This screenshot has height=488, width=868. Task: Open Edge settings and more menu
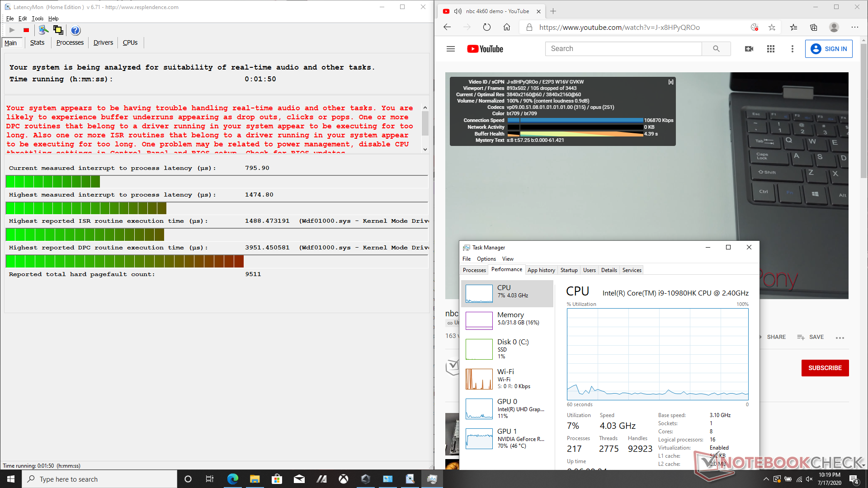[x=854, y=27]
